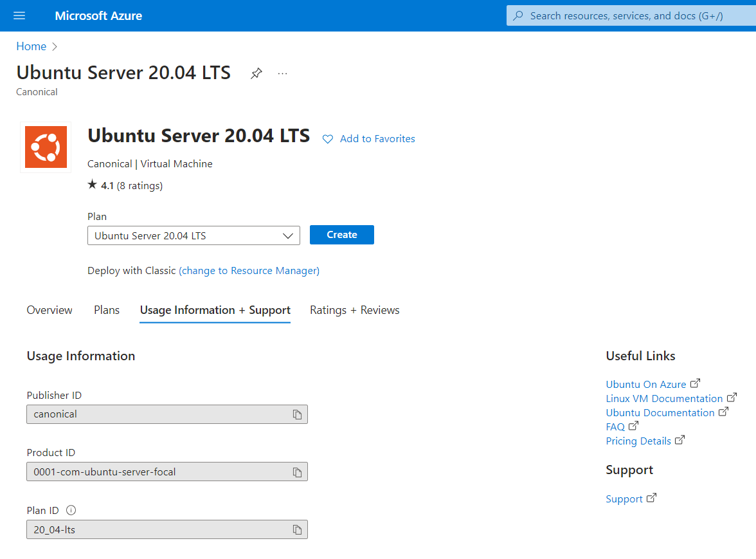Copy the Product ID value
Viewport: 756px width, 559px height.
(297, 472)
